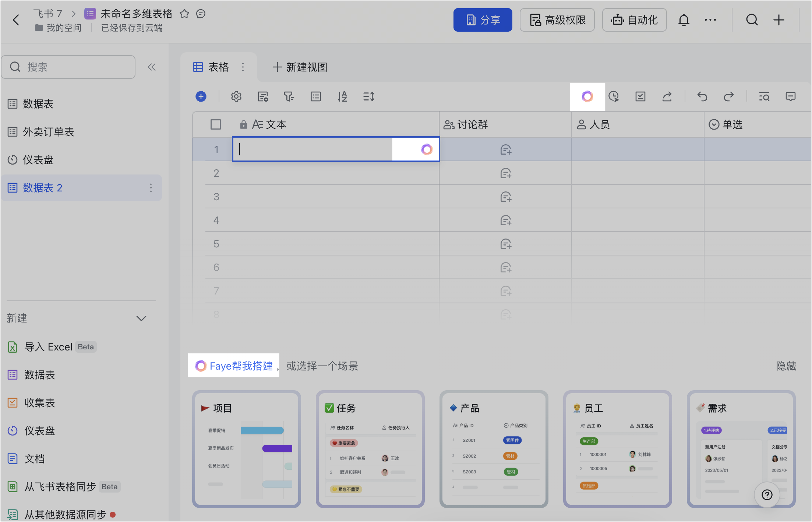Choose the 项目 scenario template
The height and width of the screenshot is (522, 812).
point(247,449)
